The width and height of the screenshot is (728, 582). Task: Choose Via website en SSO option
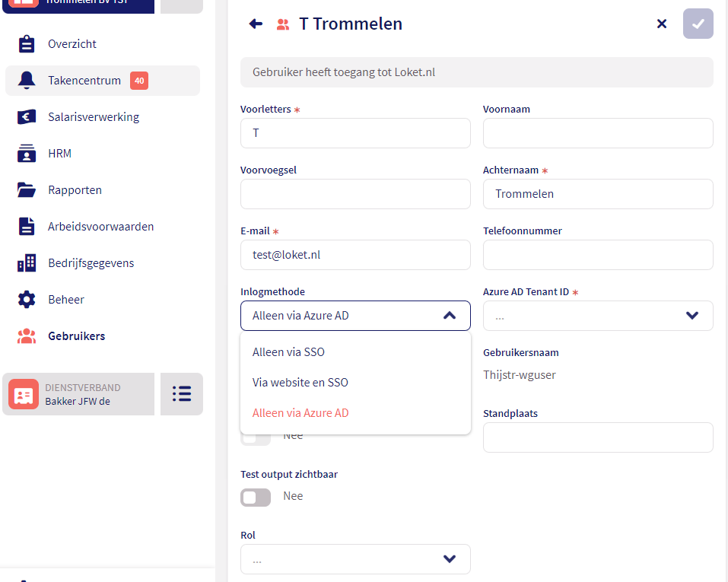300,383
